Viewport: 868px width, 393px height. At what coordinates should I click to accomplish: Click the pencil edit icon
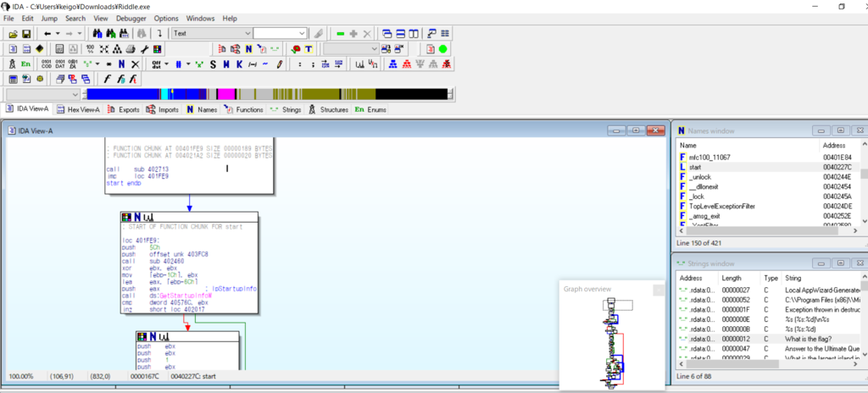pyautogui.click(x=280, y=64)
